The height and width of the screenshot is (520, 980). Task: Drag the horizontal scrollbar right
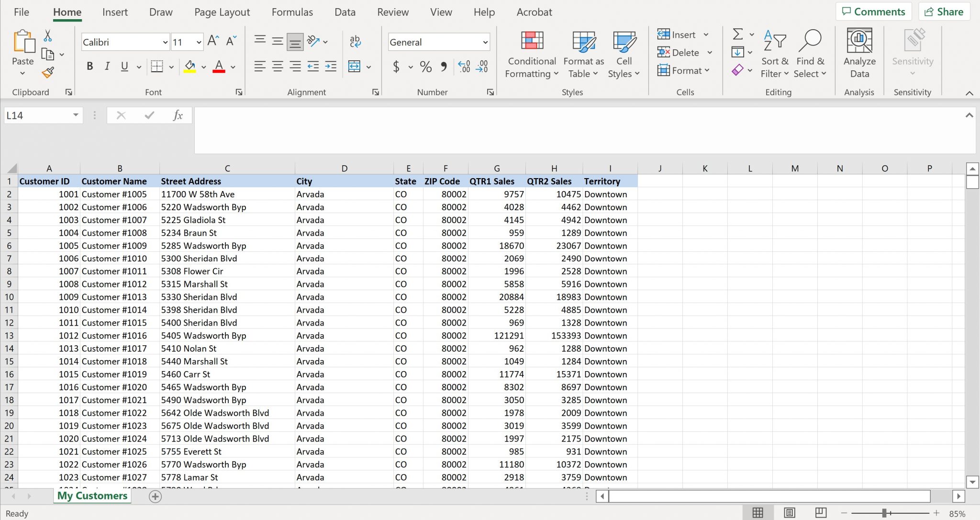[x=958, y=496]
